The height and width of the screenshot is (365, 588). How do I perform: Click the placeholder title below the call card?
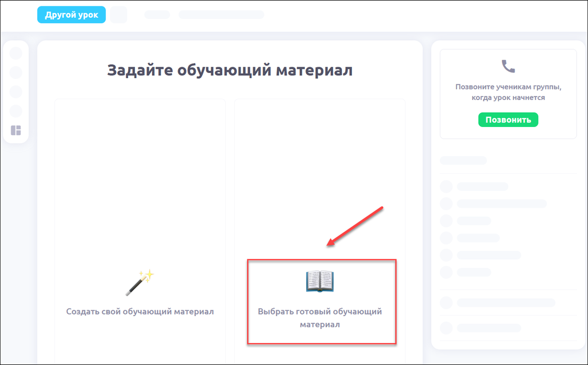pyautogui.click(x=463, y=160)
